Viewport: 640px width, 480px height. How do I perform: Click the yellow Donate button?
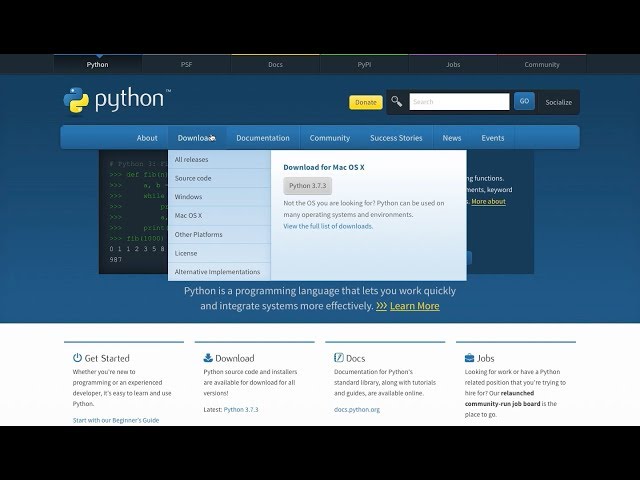366,102
